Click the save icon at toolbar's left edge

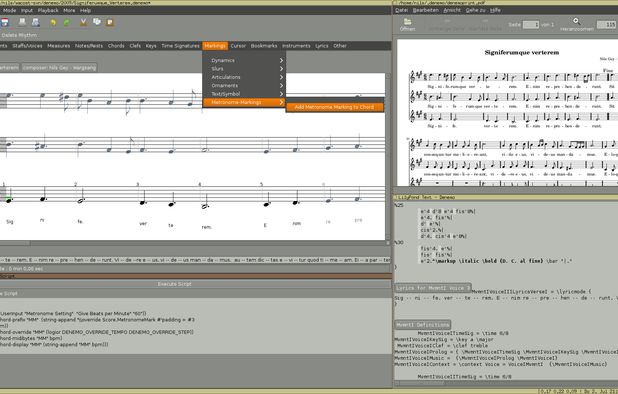[5, 22]
